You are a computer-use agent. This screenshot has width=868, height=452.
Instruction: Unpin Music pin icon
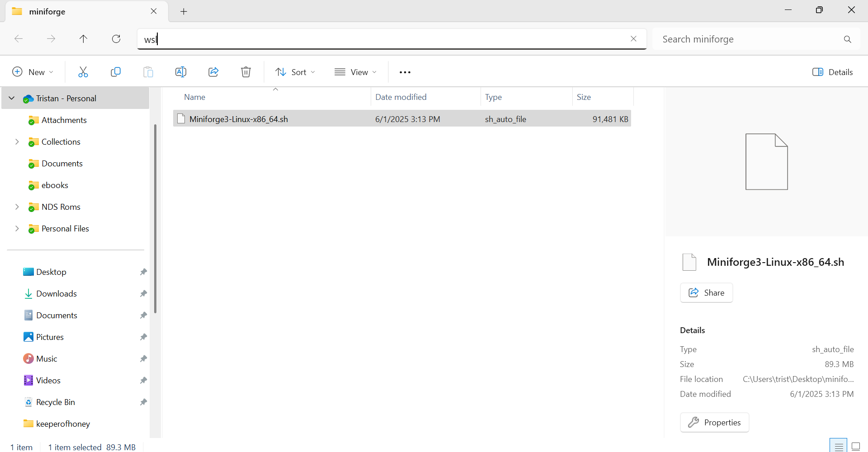(x=143, y=359)
